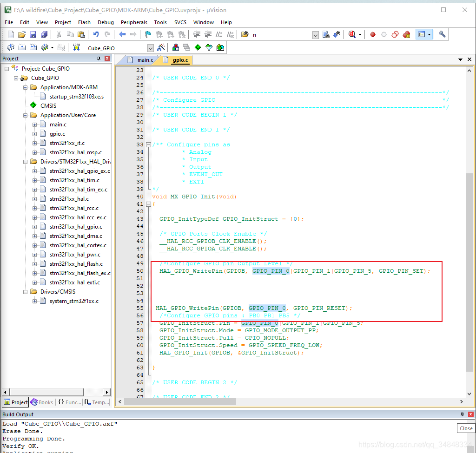Viewport: 476px width, 453px height.
Task: Open the target selection dropdown Cube_GPIO
Action: pos(151,48)
